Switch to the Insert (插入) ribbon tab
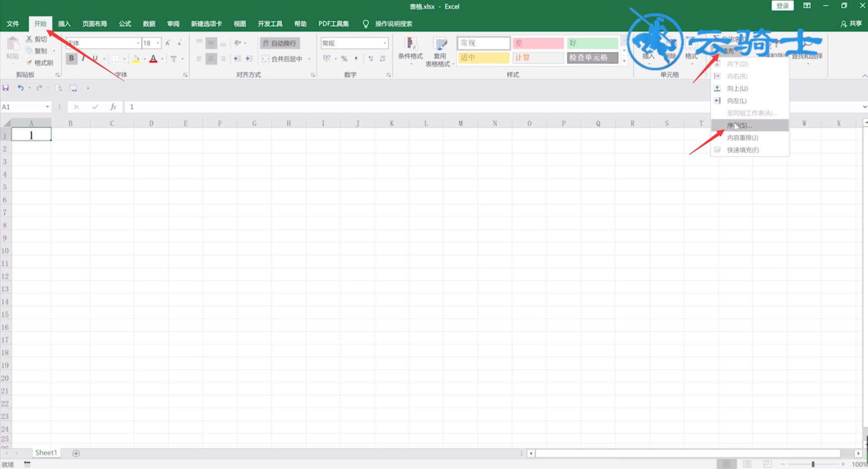This screenshot has width=868, height=469. [64, 24]
